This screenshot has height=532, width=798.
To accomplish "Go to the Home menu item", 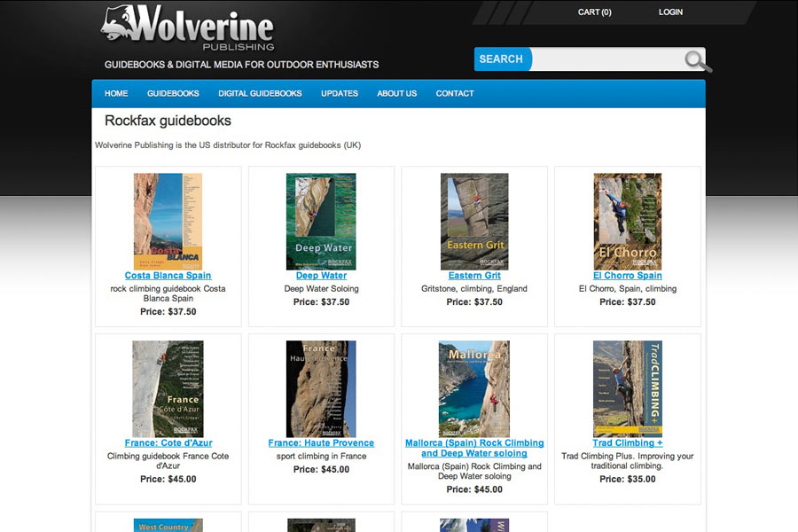I will point(116,94).
